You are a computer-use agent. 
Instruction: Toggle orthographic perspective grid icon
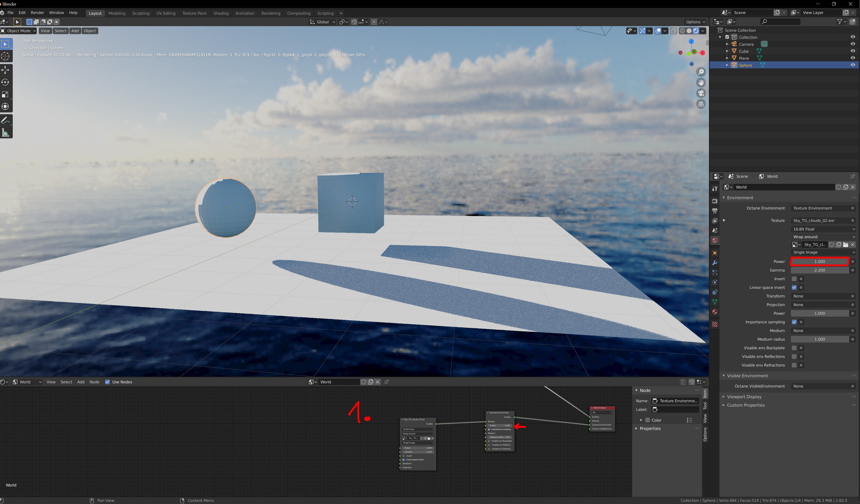[x=701, y=104]
